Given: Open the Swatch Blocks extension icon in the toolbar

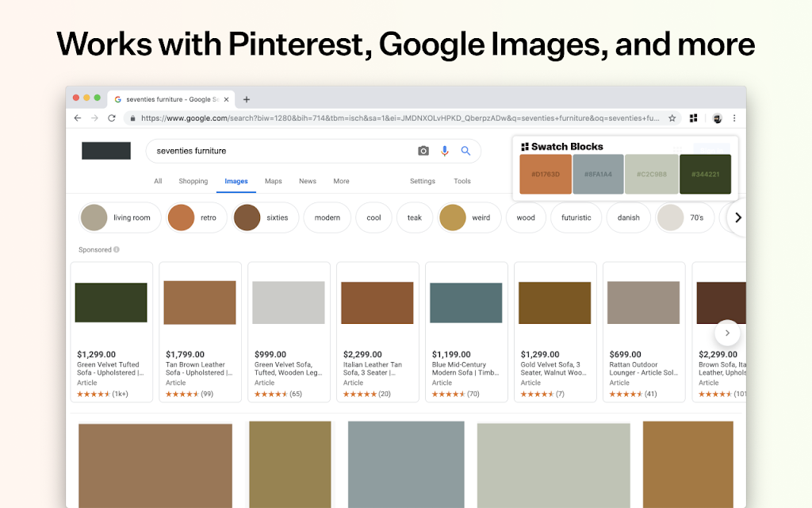Looking at the screenshot, I should 693,118.
